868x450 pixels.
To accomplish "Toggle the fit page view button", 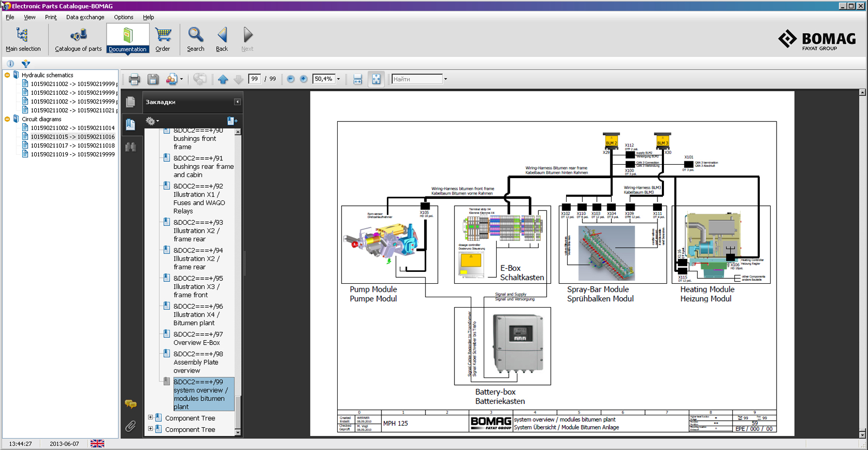I will (376, 79).
